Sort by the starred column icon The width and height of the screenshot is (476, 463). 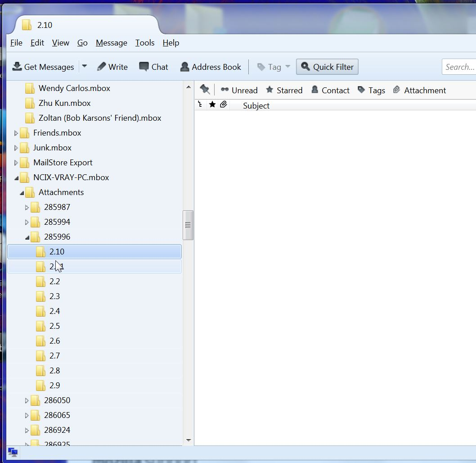[212, 104]
